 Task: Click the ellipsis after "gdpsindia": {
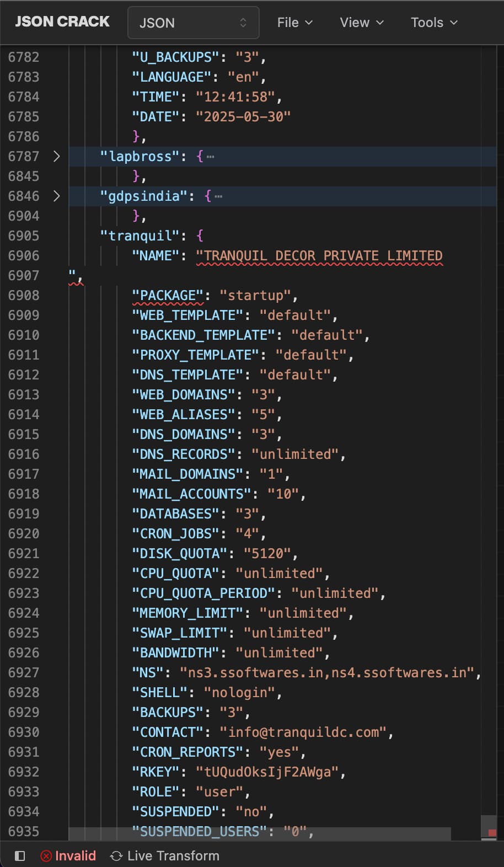point(218,196)
